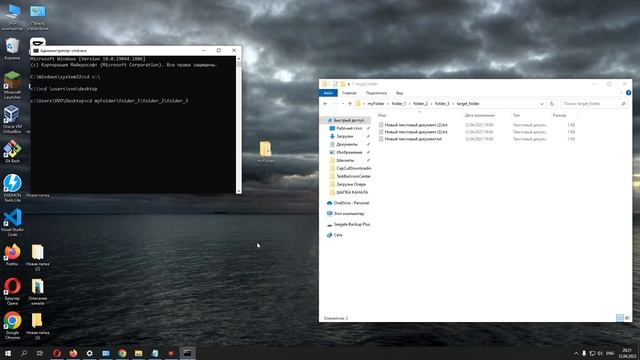Switch Explorer to details view button
Image resolution: width=640 pixels, height=360 pixels.
620,318
